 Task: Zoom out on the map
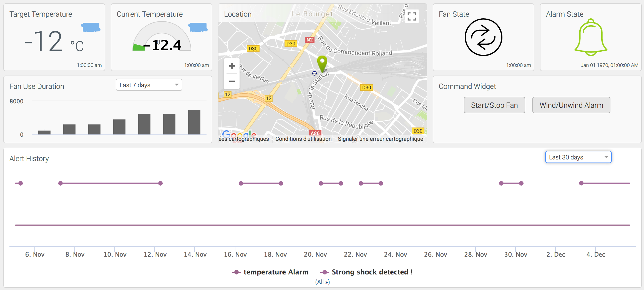(x=232, y=81)
